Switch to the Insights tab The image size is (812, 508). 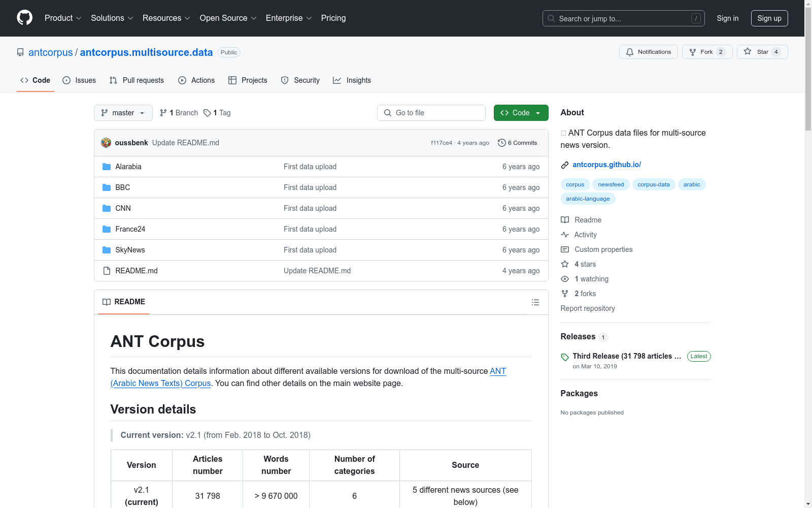coord(352,80)
